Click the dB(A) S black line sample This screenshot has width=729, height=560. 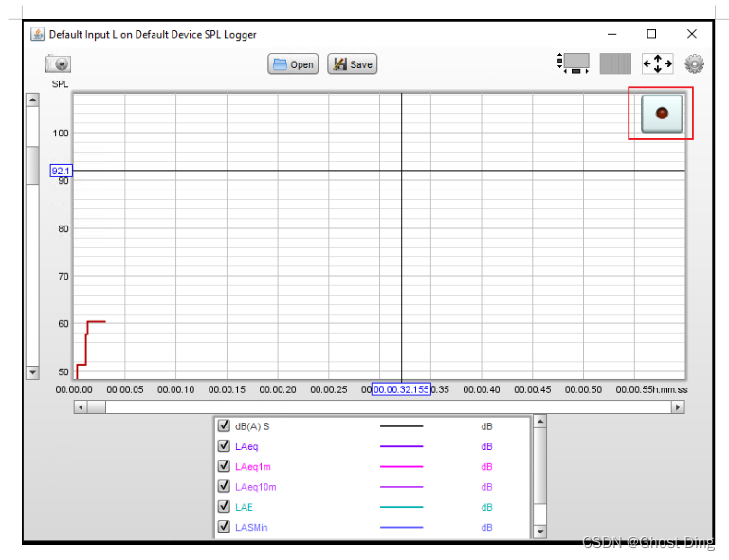(402, 426)
